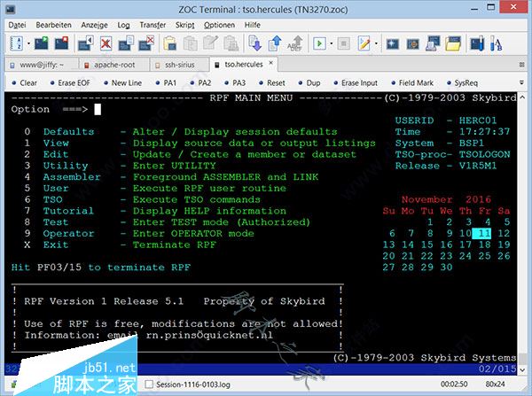Switch to the ssh-sirius tab
This screenshot has width=532, height=396.
(x=179, y=64)
